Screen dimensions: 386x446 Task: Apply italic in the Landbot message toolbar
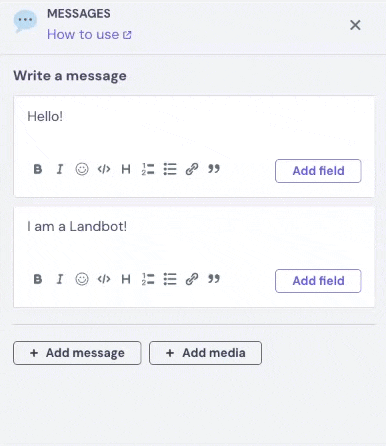60,279
